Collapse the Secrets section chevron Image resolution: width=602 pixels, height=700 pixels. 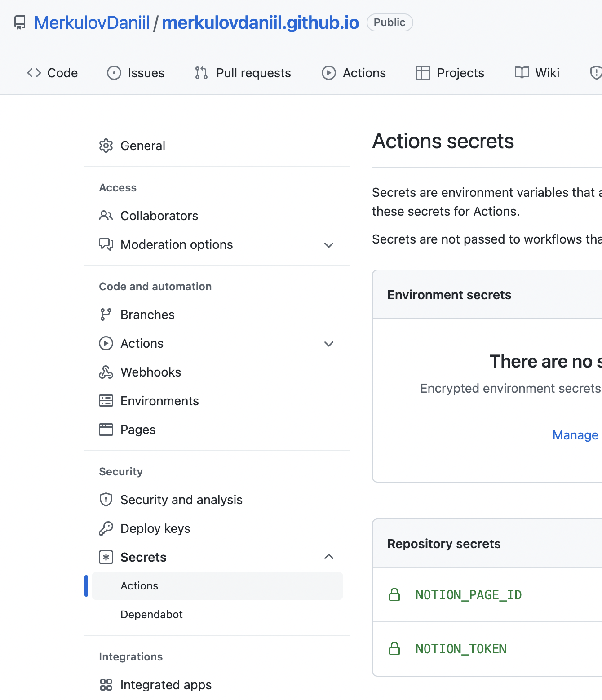[x=329, y=557]
